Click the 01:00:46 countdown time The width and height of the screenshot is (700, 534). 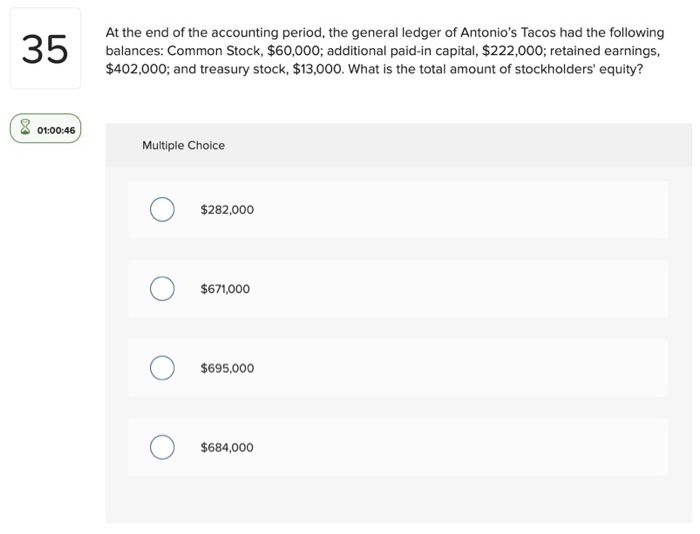pos(56,130)
